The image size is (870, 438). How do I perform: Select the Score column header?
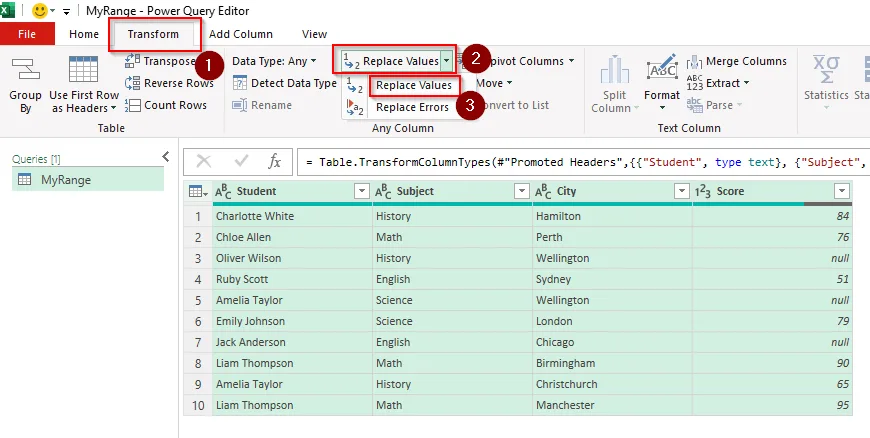tap(772, 192)
